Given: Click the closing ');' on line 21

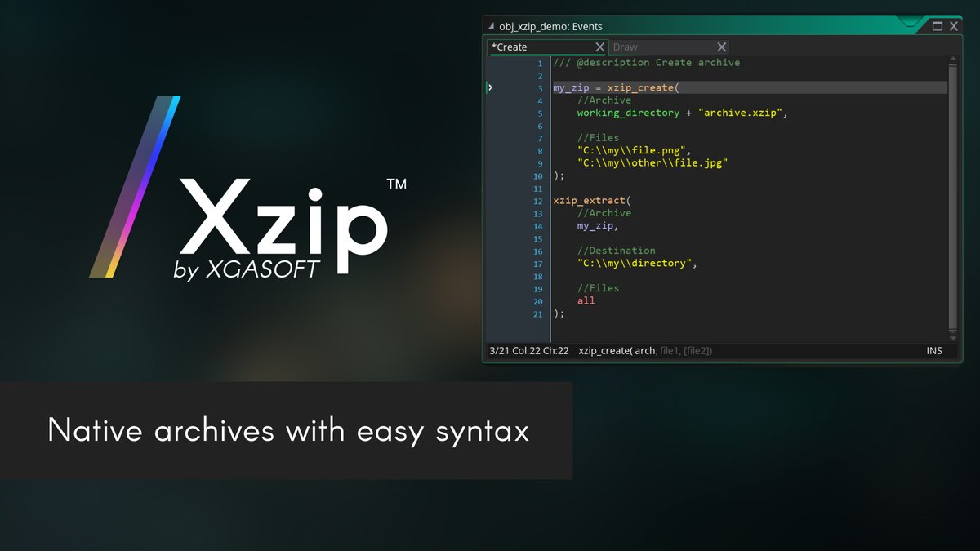Looking at the screenshot, I should coord(559,313).
